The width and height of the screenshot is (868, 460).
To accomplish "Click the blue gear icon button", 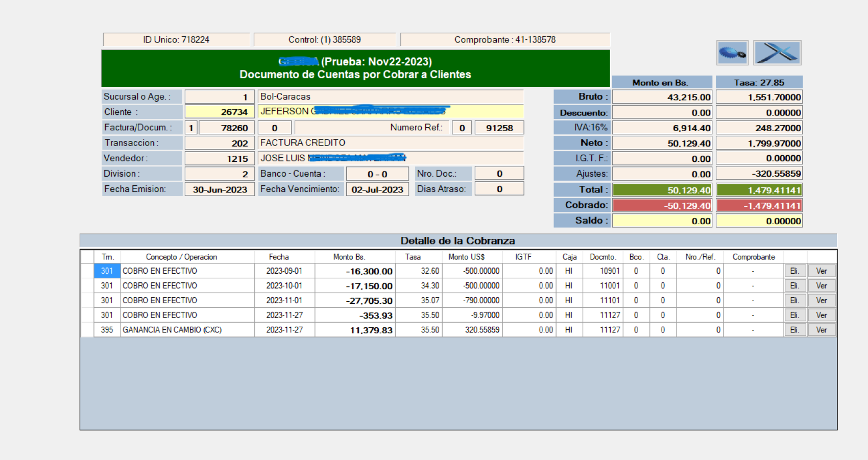I will coord(732,53).
